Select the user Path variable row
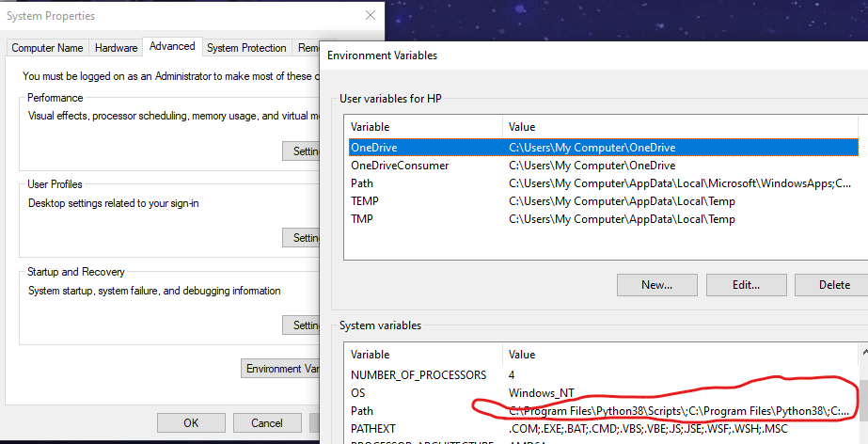 tap(604, 183)
